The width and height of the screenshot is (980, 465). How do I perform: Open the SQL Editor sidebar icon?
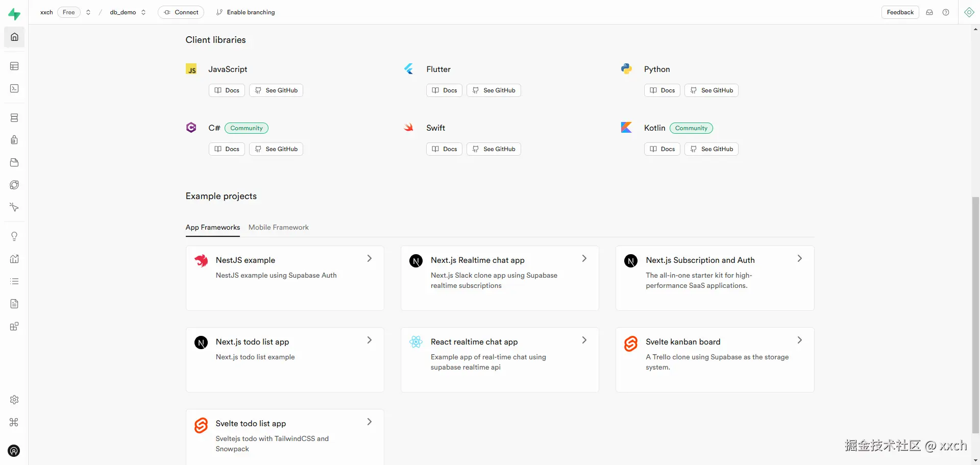[x=14, y=89]
